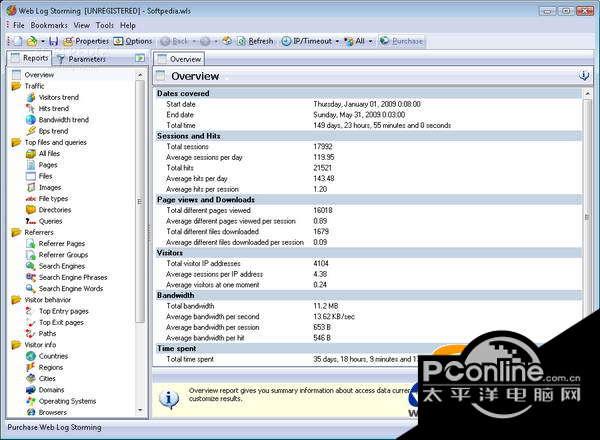Screen dimensions: 600x440
Task: Open the Files report
Action: click(45, 176)
